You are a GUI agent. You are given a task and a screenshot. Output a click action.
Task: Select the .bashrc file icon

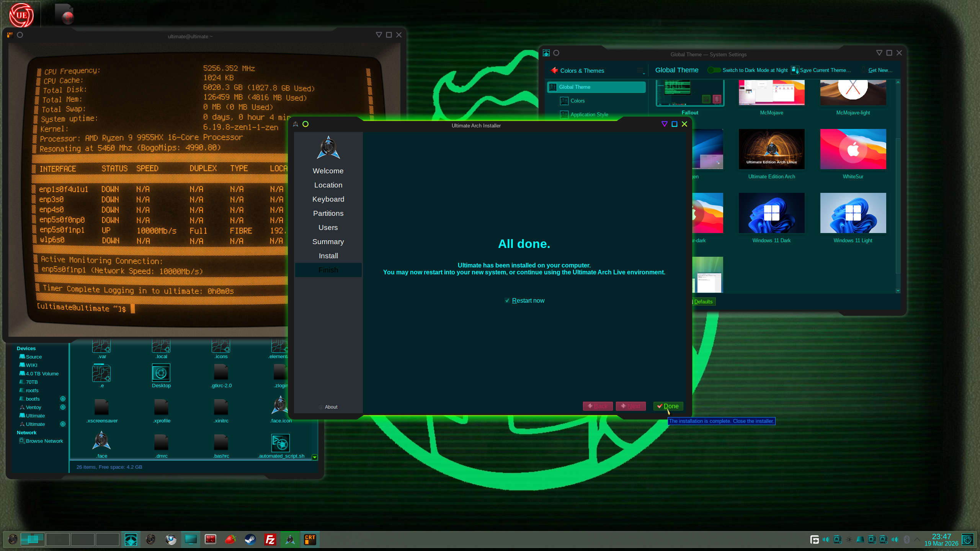[x=221, y=442]
